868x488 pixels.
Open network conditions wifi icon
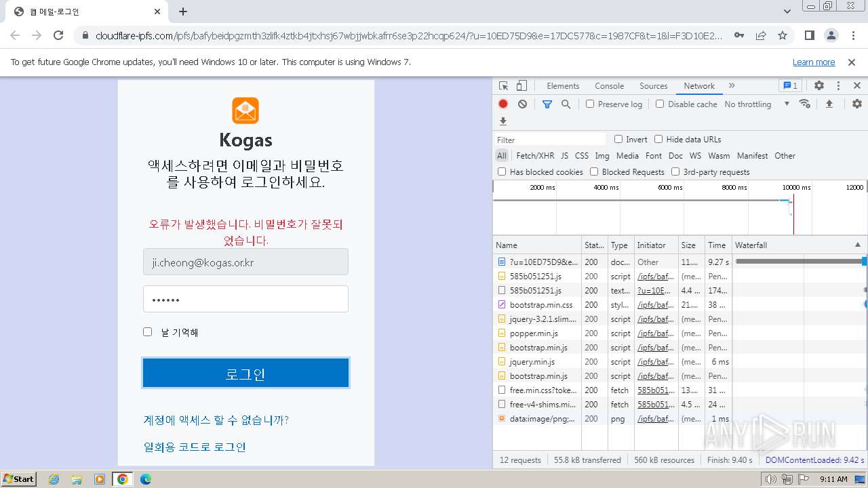805,104
